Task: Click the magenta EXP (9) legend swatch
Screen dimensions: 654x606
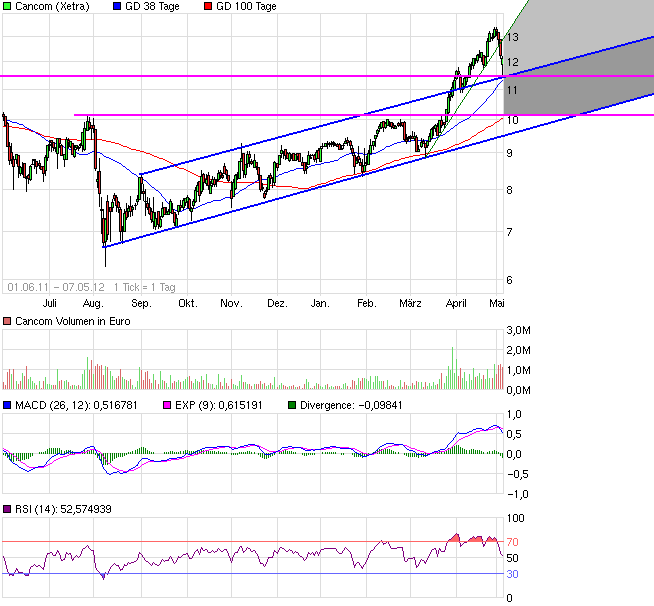Action: coord(167,405)
